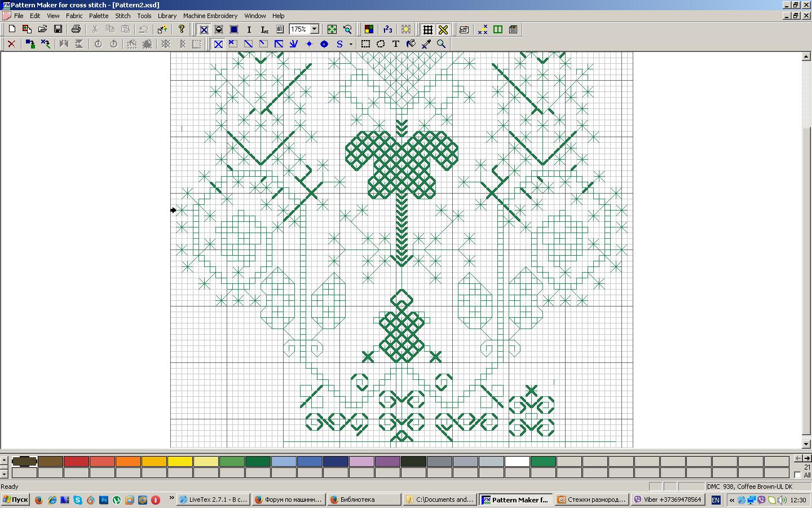812x508 pixels.
Task: Open the Edit menu
Action: [x=35, y=16]
